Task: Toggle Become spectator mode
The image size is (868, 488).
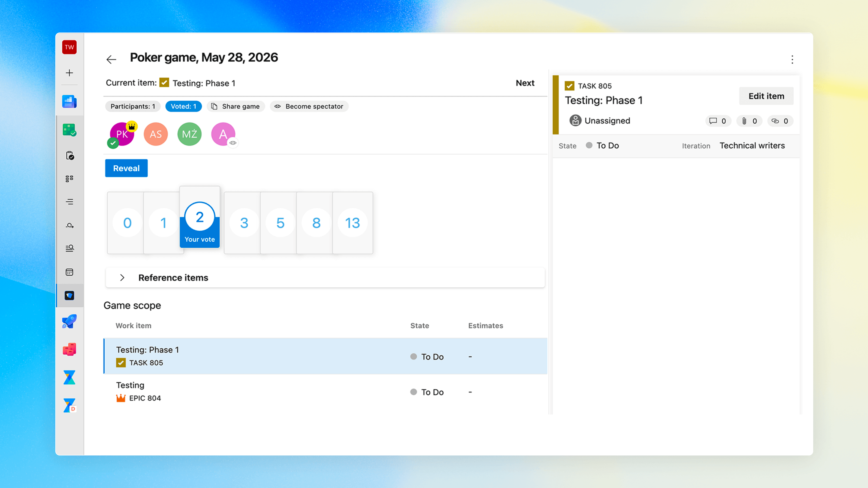Action: pos(309,107)
